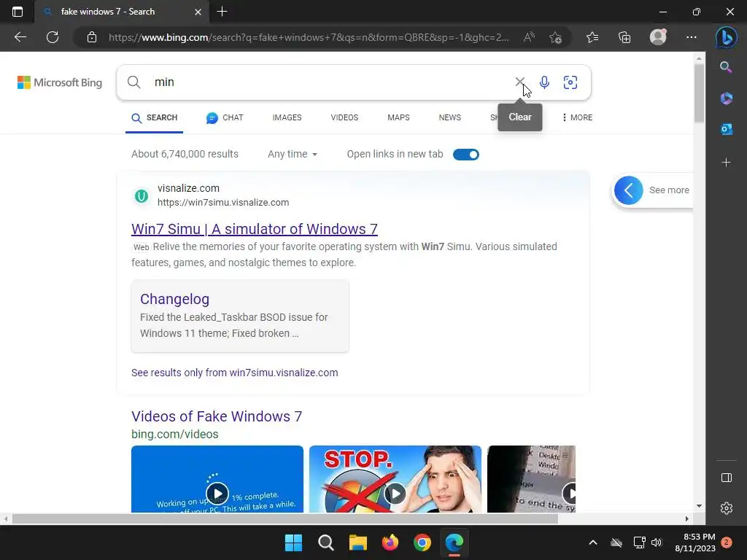Click the vertical page scrollbar

click(699, 93)
